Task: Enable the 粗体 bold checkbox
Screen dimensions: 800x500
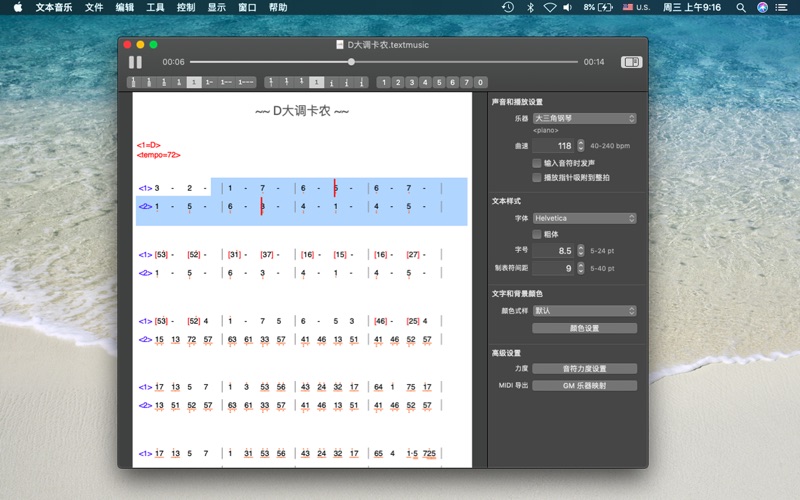Action: click(x=537, y=234)
